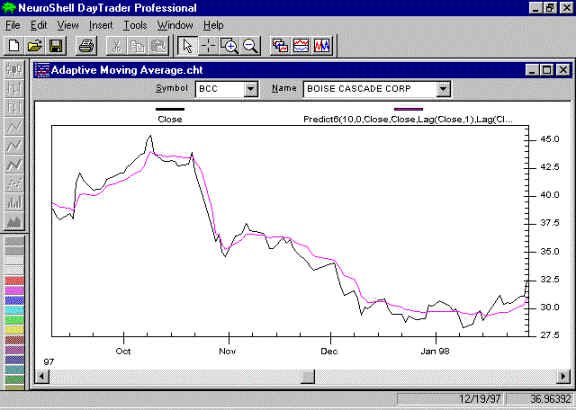Activate the crosshair cursor tool
Viewport: 576px width, 410px height.
click(208, 46)
